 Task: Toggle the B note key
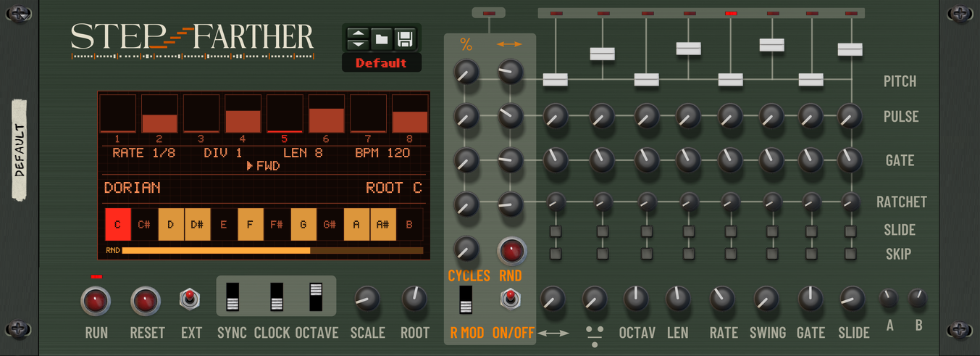[409, 224]
